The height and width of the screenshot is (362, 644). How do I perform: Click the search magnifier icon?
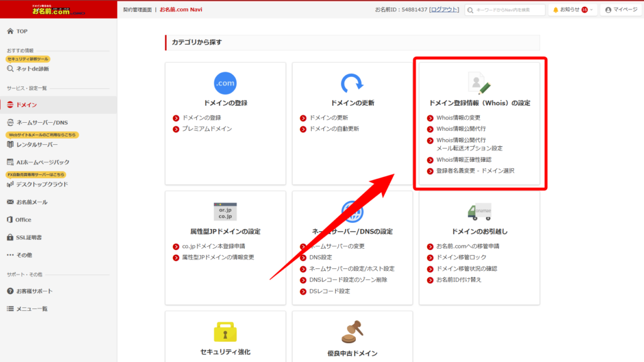point(470,10)
